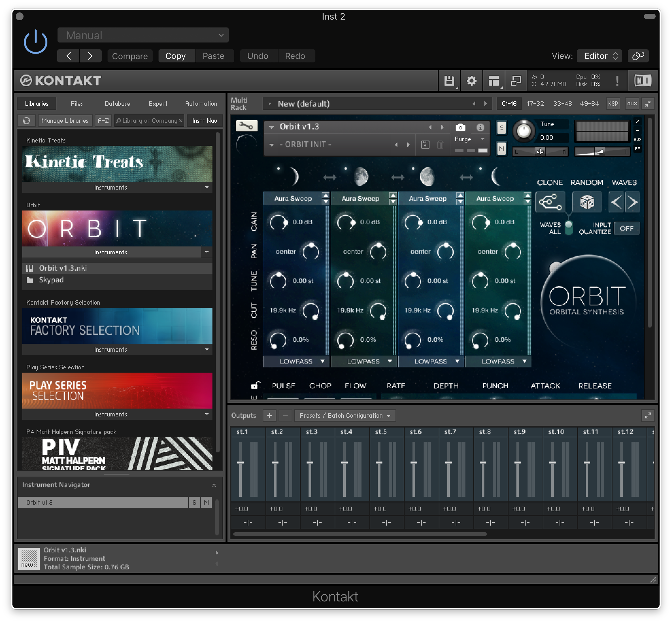Click the Kontakt save disk icon
This screenshot has height=623, width=672.
pos(449,81)
